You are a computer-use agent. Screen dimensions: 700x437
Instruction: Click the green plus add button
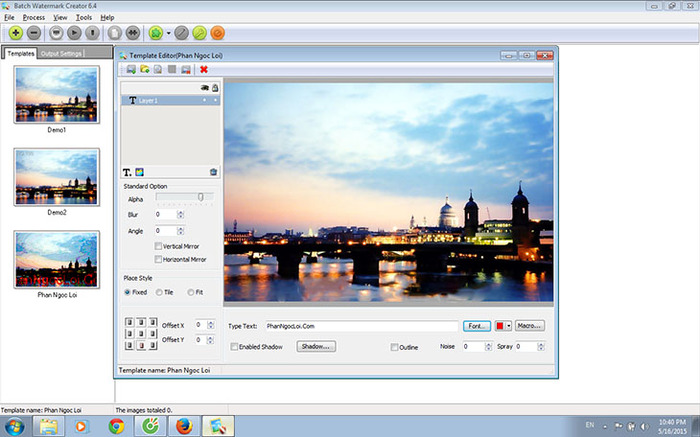(17, 32)
